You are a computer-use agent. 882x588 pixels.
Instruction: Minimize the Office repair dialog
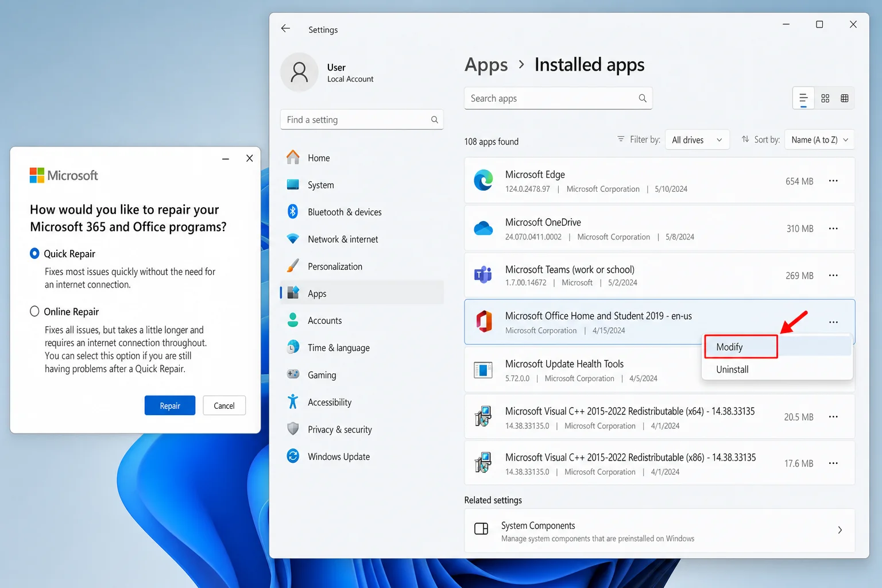point(226,158)
